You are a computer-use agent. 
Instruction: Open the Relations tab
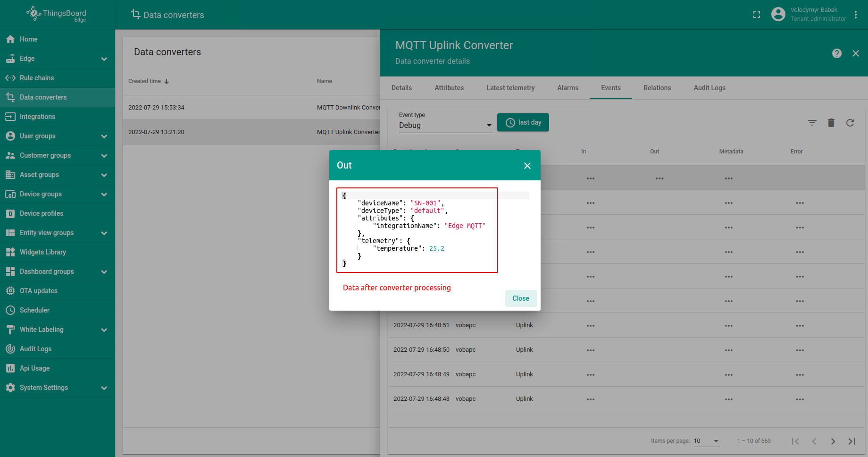(x=657, y=88)
